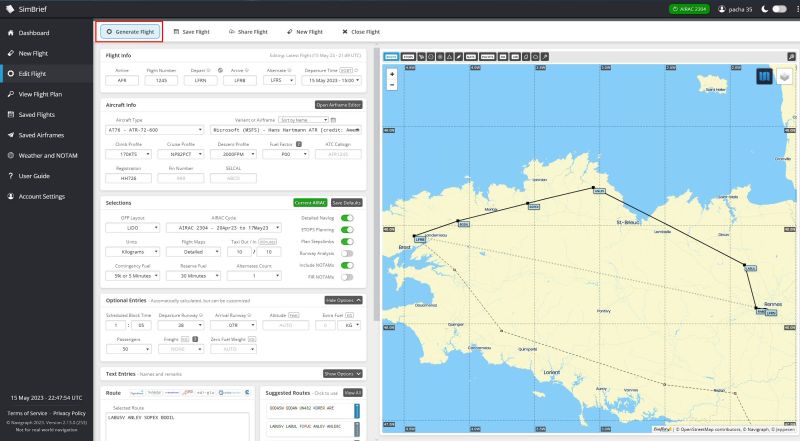Screen dimensions: 800x441
Task: Toggle Detailed Navlog switch
Action: [x=347, y=218]
